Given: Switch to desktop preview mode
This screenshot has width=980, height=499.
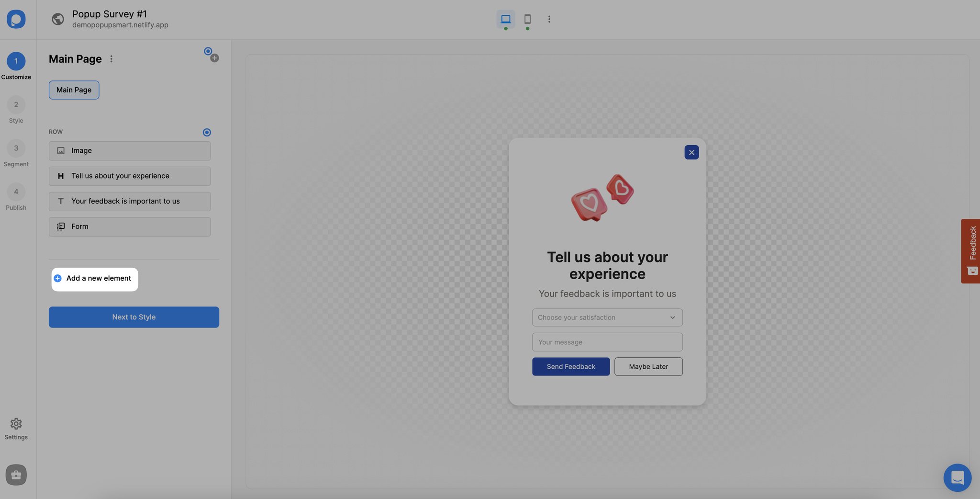Looking at the screenshot, I should (505, 19).
